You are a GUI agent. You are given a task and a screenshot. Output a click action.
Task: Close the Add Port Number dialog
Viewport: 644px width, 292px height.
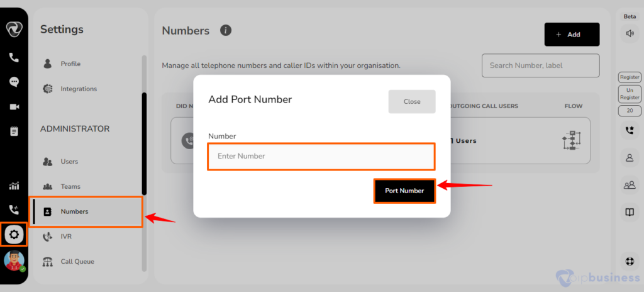tap(412, 101)
